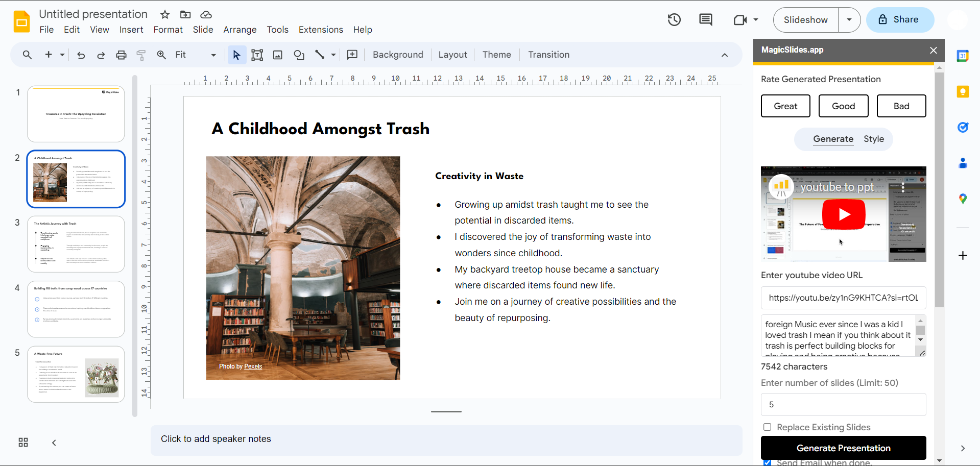Screen dimensions: 980x466
Task: Collapse the toolbar with up chevron
Action: 724,55
